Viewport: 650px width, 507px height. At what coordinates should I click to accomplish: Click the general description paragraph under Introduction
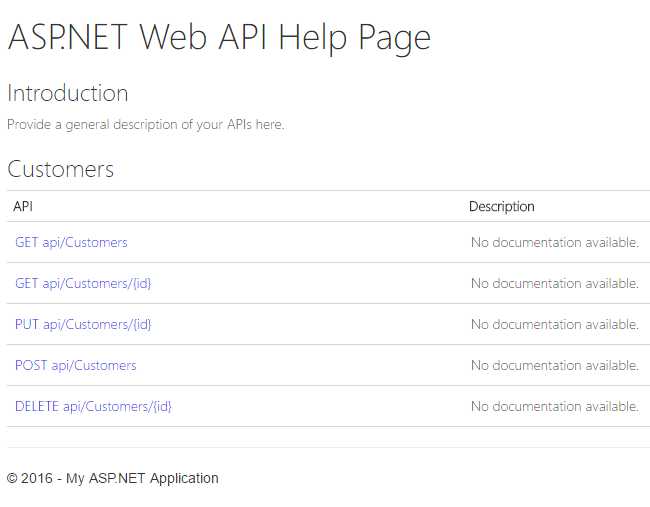pyautogui.click(x=146, y=125)
